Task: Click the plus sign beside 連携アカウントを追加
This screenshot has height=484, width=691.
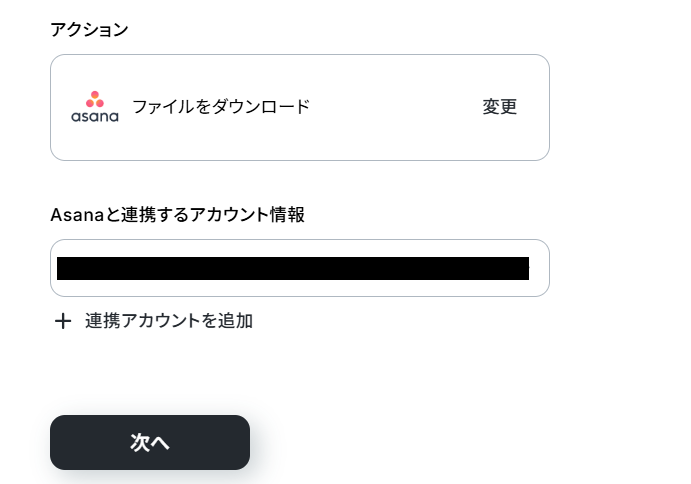Action: (x=63, y=321)
